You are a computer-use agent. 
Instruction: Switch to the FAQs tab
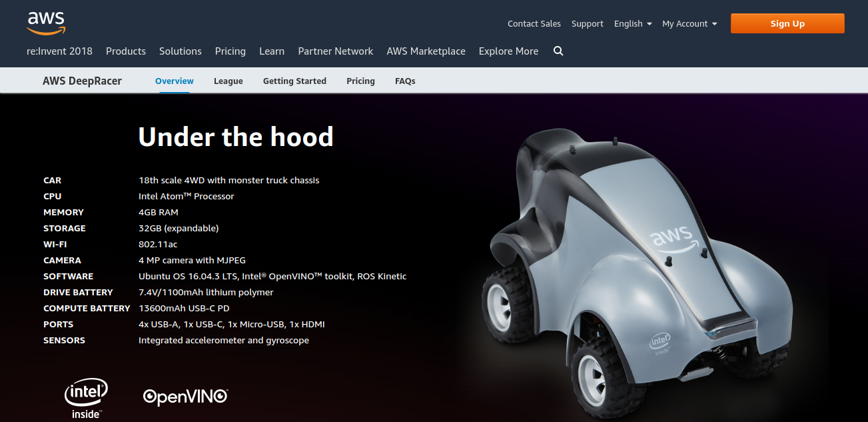pos(405,81)
